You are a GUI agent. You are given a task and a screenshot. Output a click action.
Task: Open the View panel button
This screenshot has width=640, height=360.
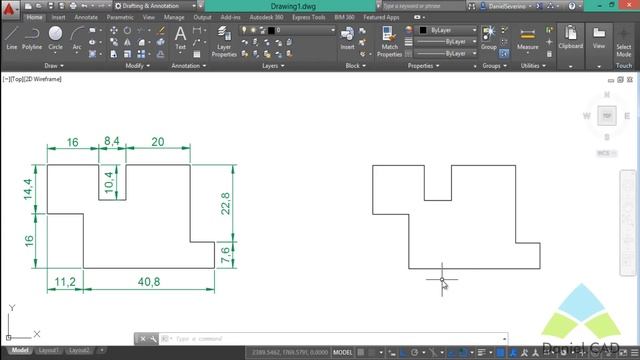(x=599, y=38)
